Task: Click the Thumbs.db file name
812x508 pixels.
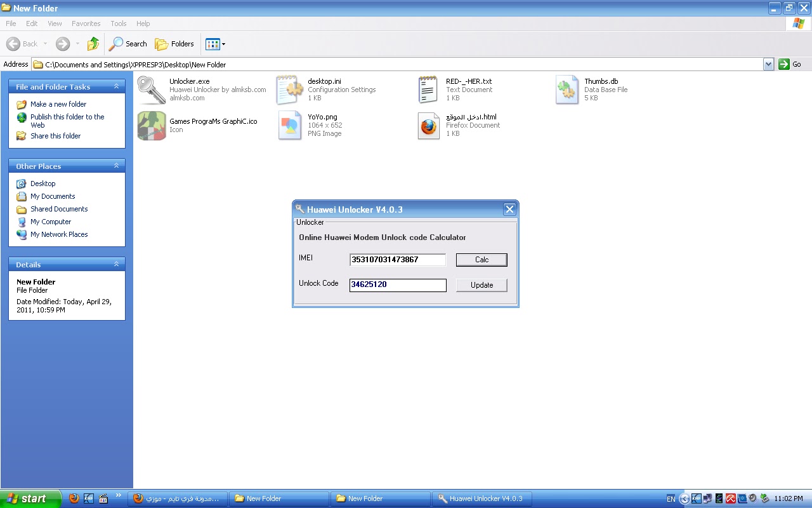Action: (x=601, y=81)
